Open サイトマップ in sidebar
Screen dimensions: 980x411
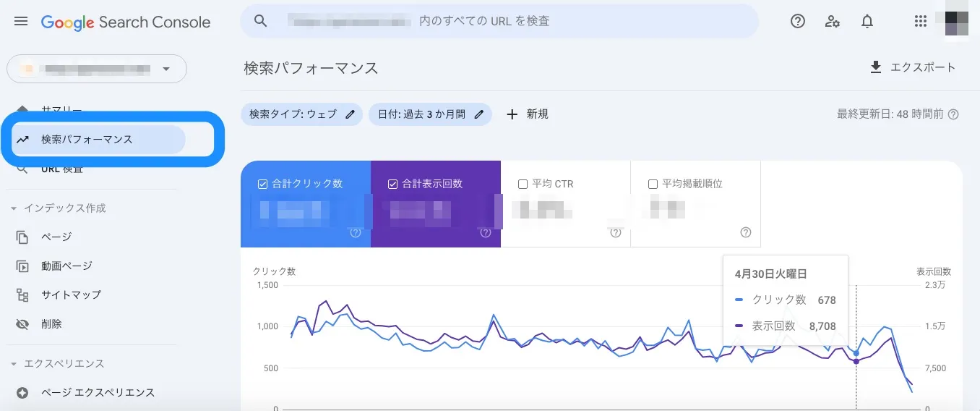[71, 295]
